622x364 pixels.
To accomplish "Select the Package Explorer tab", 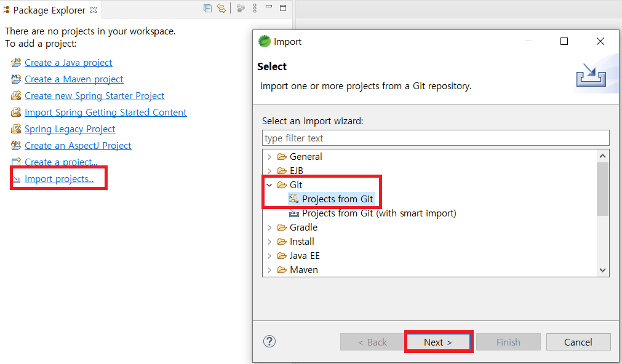I will [50, 10].
